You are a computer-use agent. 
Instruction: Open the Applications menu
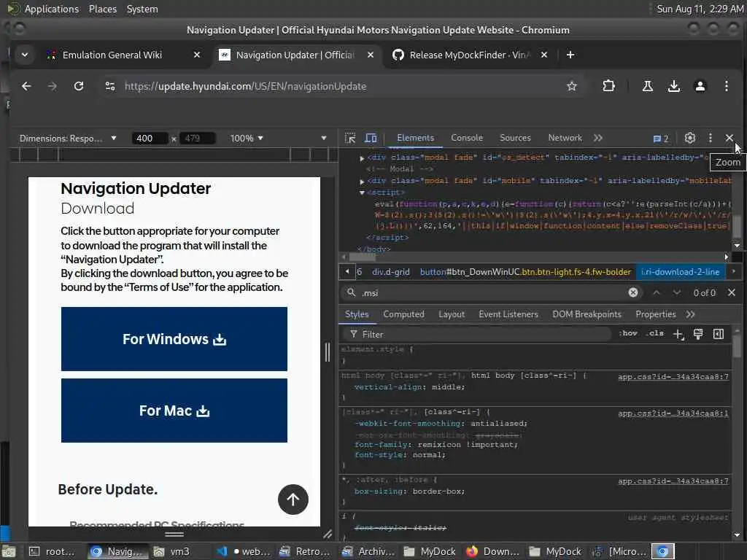pyautogui.click(x=52, y=9)
